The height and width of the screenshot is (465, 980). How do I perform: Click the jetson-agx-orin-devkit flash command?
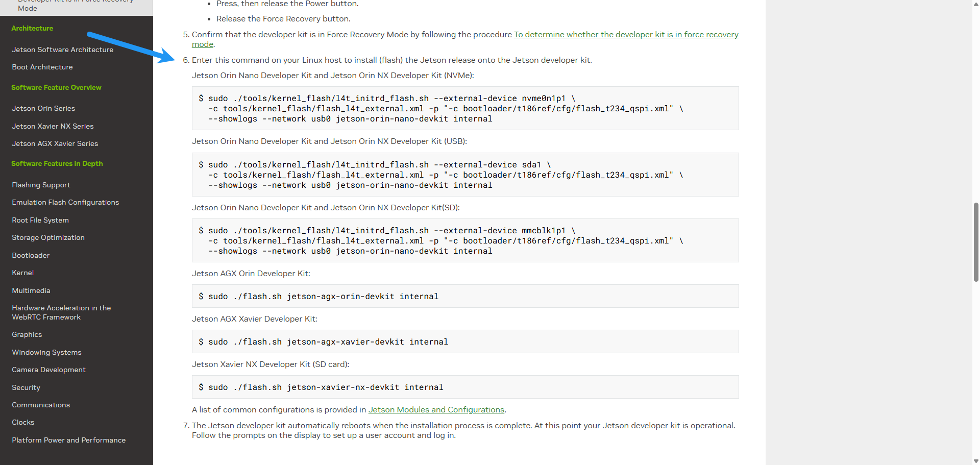[x=465, y=296]
